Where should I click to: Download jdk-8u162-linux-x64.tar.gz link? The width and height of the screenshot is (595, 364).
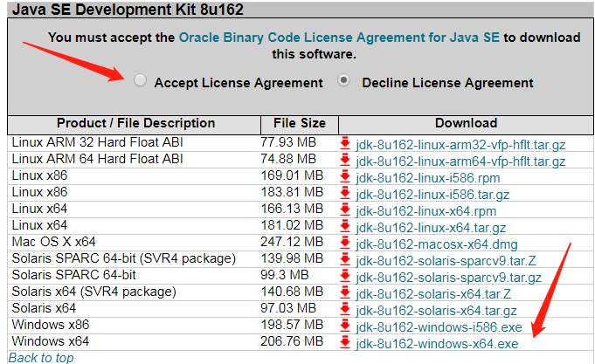point(431,228)
